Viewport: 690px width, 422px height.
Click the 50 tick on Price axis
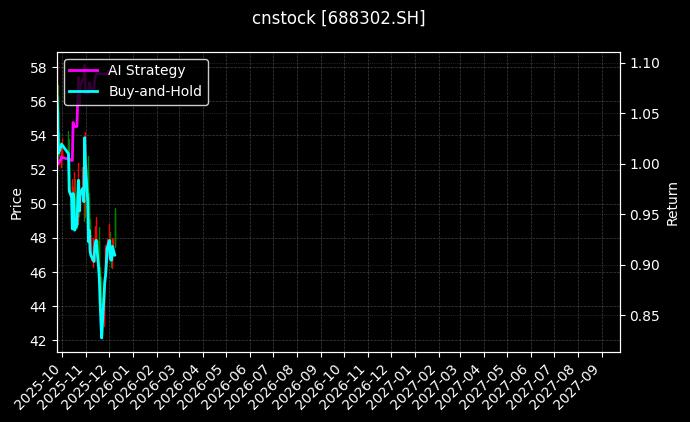(40, 204)
